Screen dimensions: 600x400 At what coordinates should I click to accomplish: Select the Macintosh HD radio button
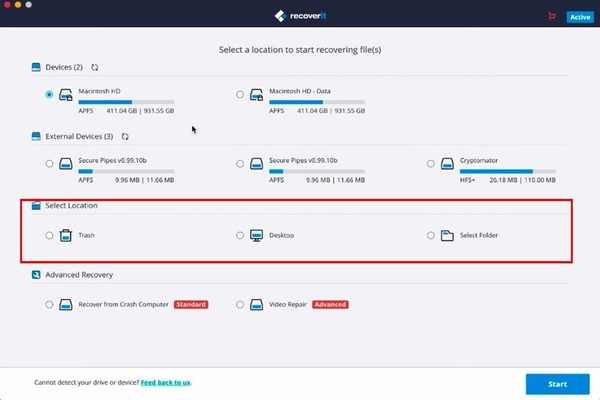click(x=49, y=95)
